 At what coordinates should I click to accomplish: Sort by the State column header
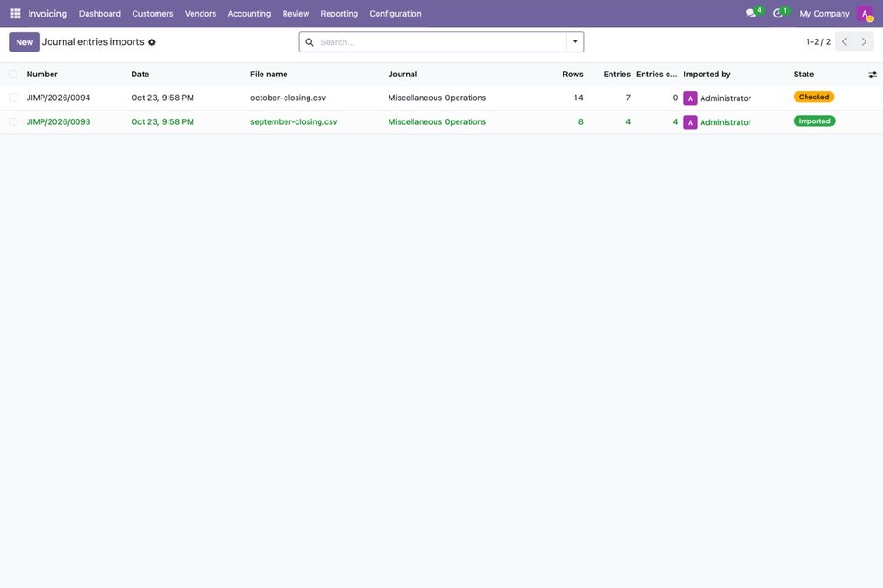coord(804,75)
